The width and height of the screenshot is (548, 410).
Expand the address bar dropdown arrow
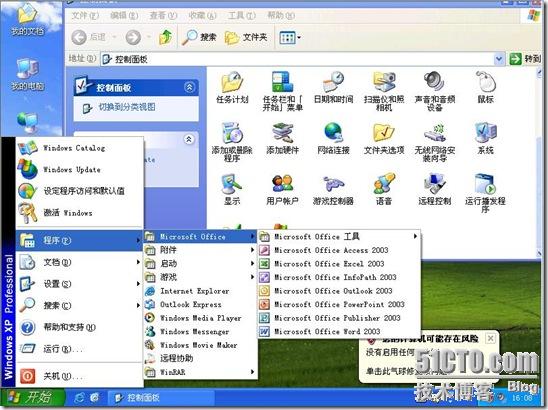click(499, 59)
